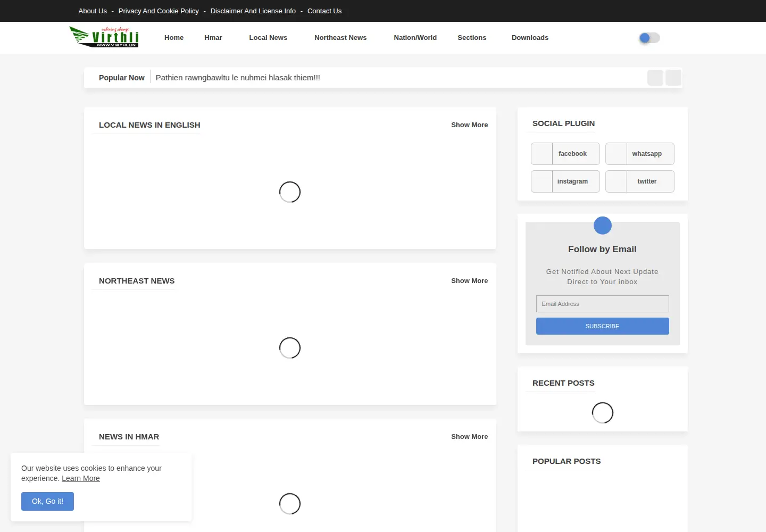The height and width of the screenshot is (532, 766).
Task: Open the Nation/World menu
Action: [415, 38]
